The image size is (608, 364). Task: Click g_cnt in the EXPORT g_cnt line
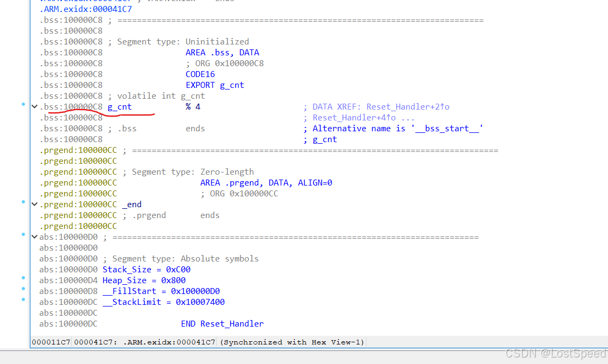tap(232, 85)
